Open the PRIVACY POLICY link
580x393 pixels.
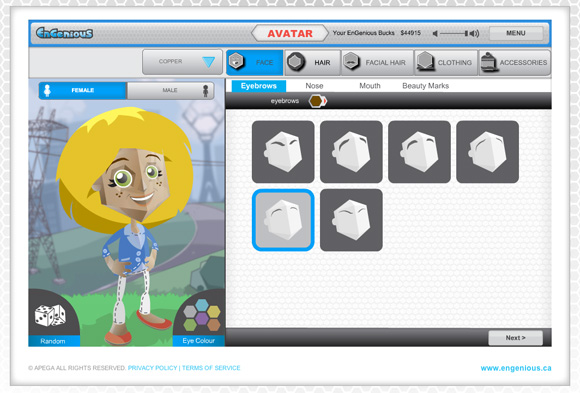click(x=152, y=368)
